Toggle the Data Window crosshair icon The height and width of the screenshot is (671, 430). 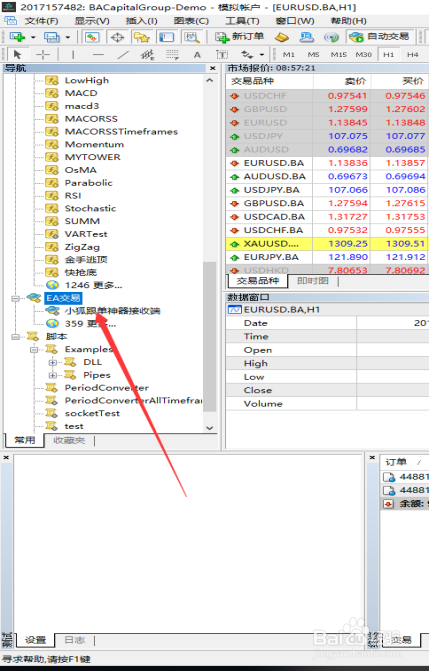(x=117, y=37)
